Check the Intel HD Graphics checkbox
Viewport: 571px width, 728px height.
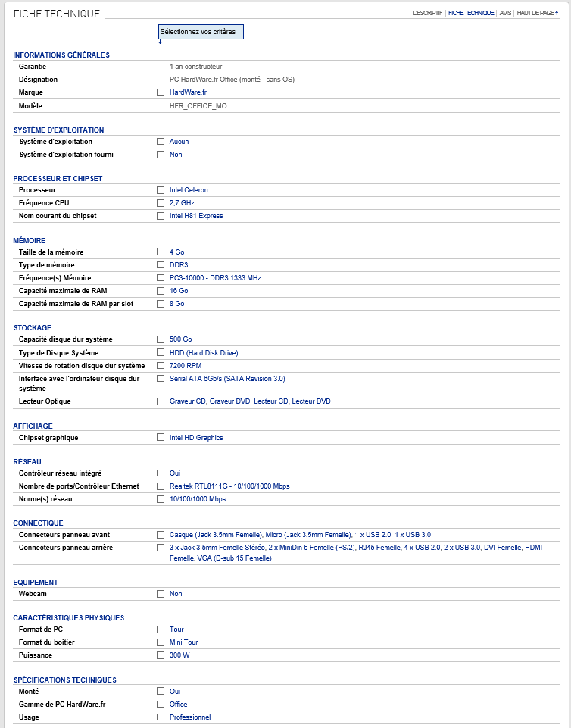(161, 437)
